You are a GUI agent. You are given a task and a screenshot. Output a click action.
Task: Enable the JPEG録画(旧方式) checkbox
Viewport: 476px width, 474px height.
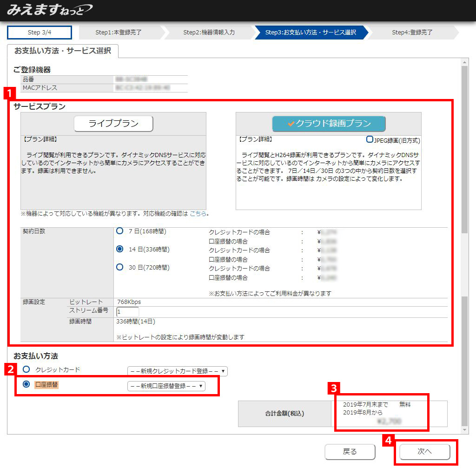[370, 139]
